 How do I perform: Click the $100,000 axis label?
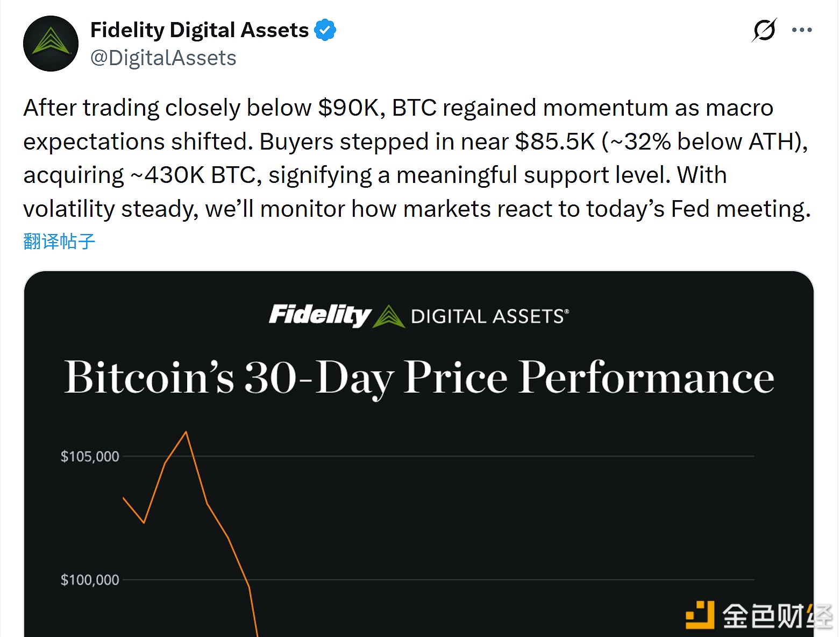pyautogui.click(x=90, y=580)
